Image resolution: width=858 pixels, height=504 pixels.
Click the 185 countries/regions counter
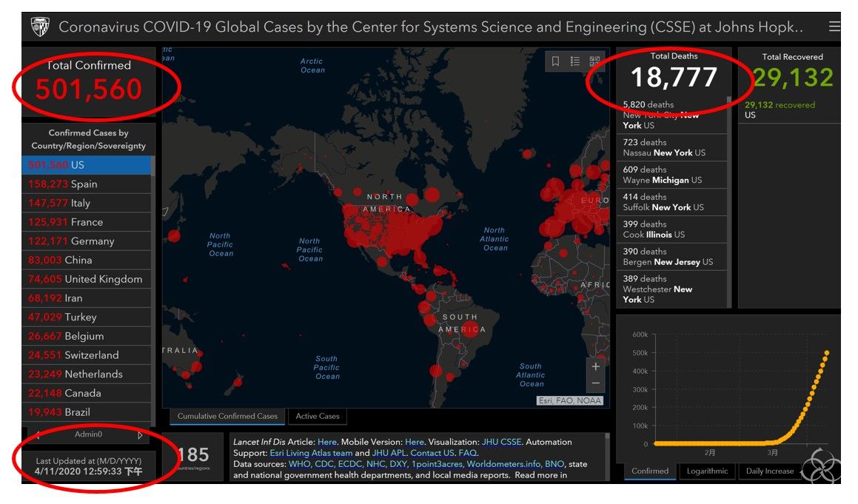[x=194, y=457]
